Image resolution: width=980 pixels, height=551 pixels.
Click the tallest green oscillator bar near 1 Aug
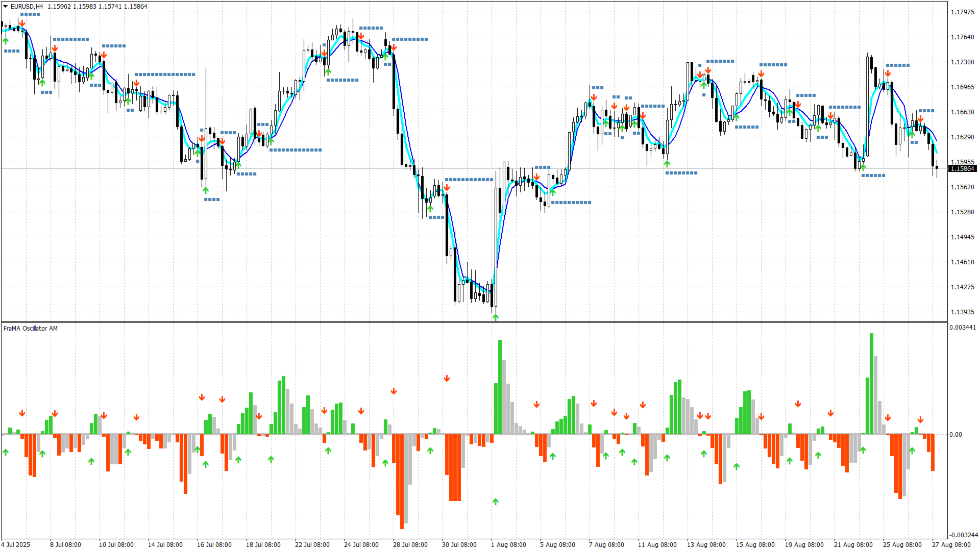[500, 387]
